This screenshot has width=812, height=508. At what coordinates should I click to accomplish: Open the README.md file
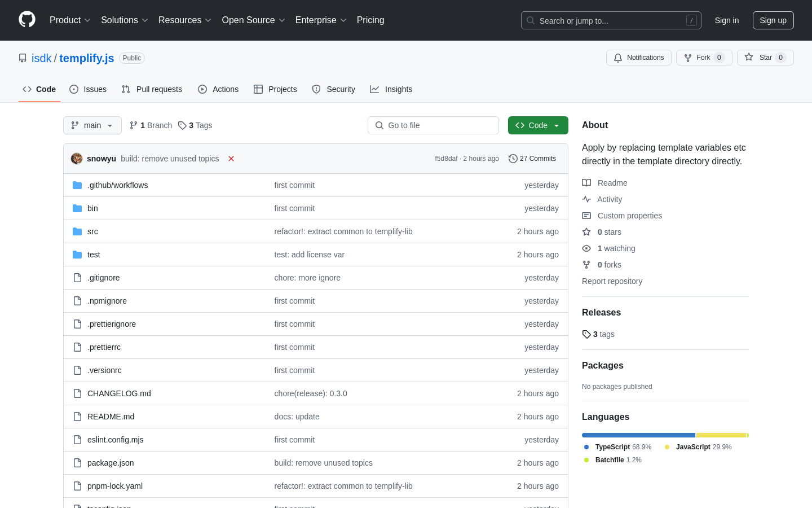click(111, 417)
